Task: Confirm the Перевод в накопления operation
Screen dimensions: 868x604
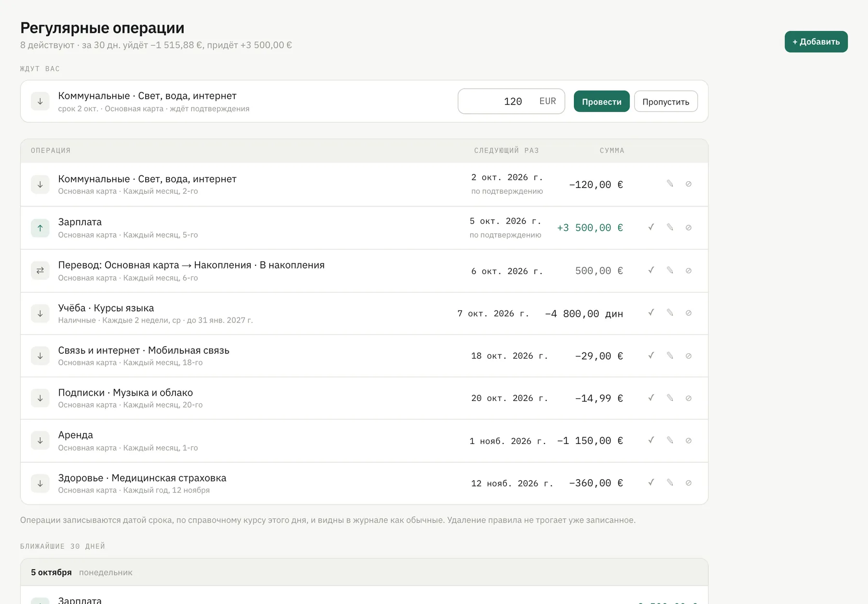Action: click(651, 270)
